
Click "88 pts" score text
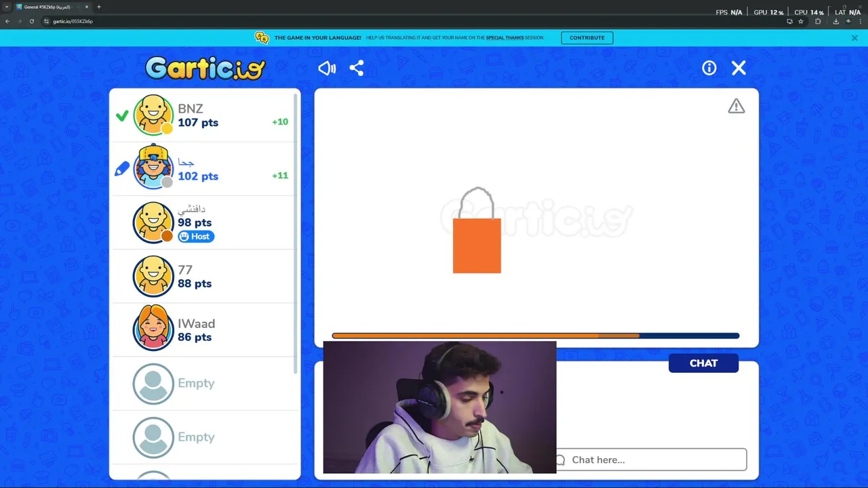195,283
